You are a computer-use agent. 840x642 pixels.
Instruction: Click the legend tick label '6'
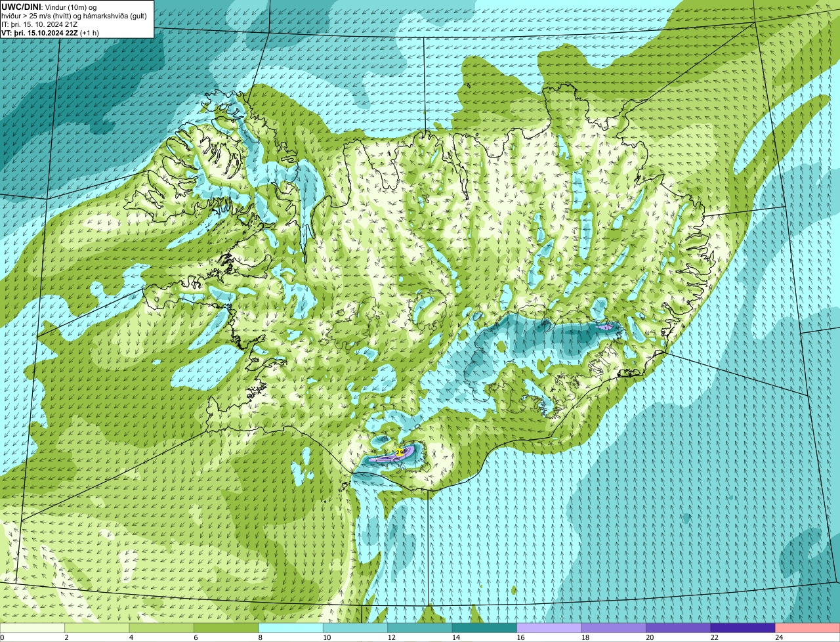click(195, 637)
